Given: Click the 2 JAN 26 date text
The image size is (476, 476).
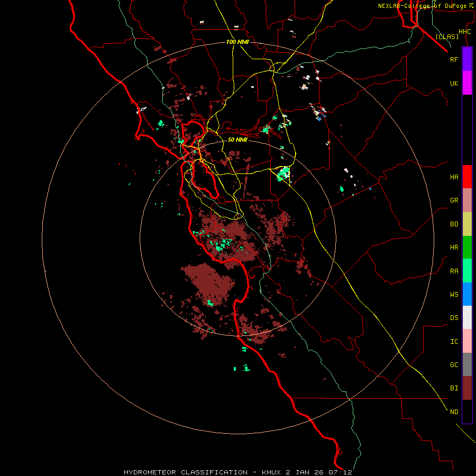Looking at the screenshot, I should point(304,472).
